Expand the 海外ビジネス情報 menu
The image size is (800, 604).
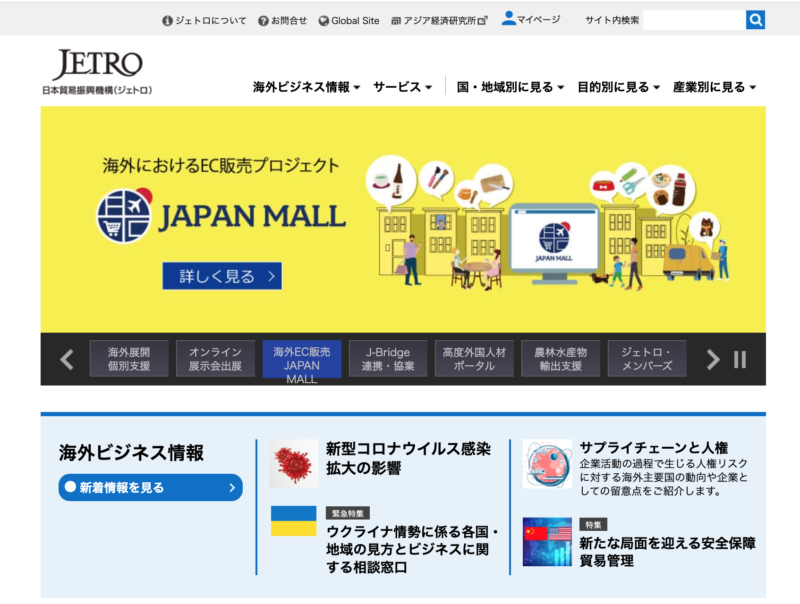(307, 87)
